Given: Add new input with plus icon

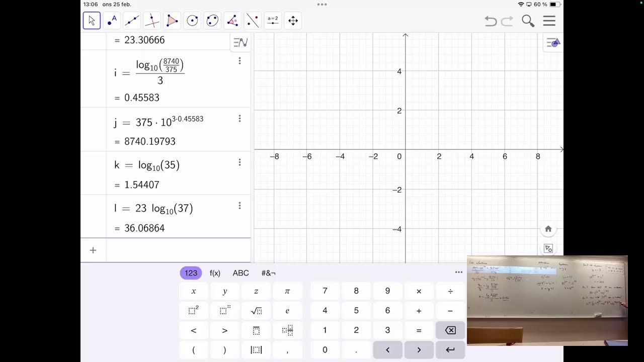Looking at the screenshot, I should pos(93,250).
